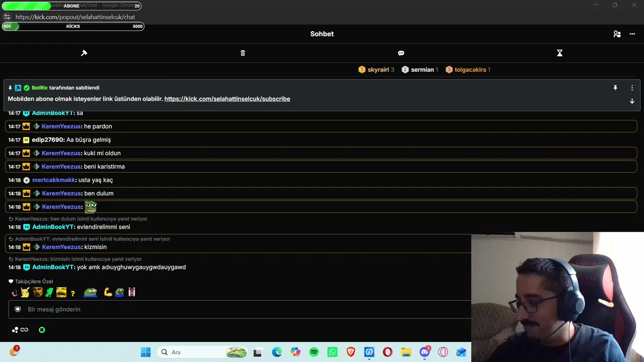Click username edip27690 in chat
644x362 pixels.
click(x=48, y=140)
